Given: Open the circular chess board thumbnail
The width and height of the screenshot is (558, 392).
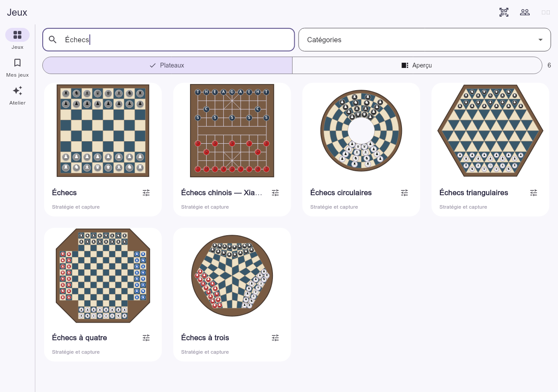Looking at the screenshot, I should coord(361,131).
